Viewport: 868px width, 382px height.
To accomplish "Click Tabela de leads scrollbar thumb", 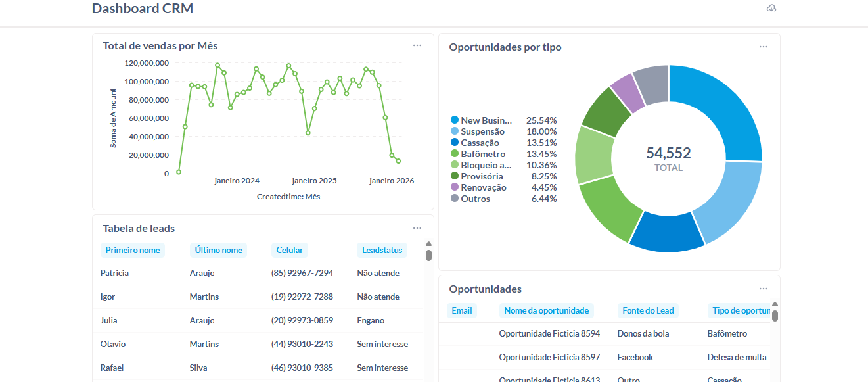I will pos(428,255).
